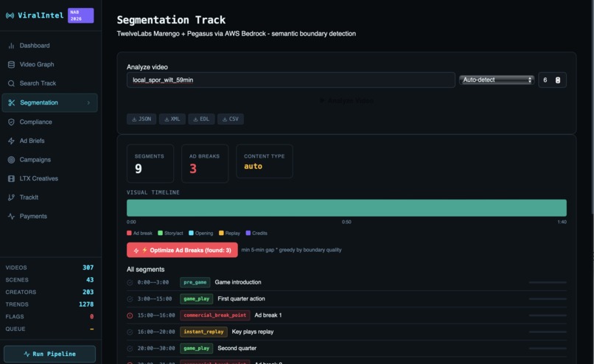This screenshot has width=594, height=364.
Task: Click the Segmentation scissors icon
Action: [x=11, y=102]
